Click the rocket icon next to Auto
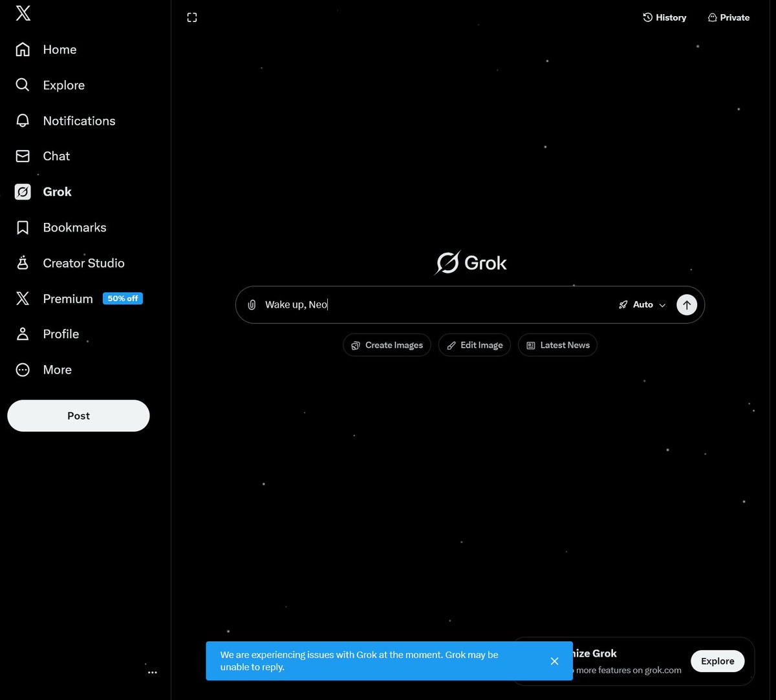The image size is (776, 700). 623,304
